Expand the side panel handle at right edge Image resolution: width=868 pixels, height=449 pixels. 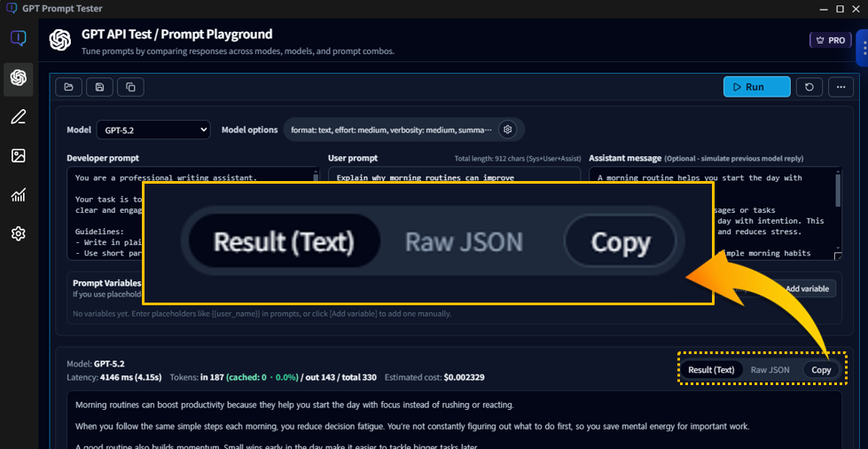[861, 48]
